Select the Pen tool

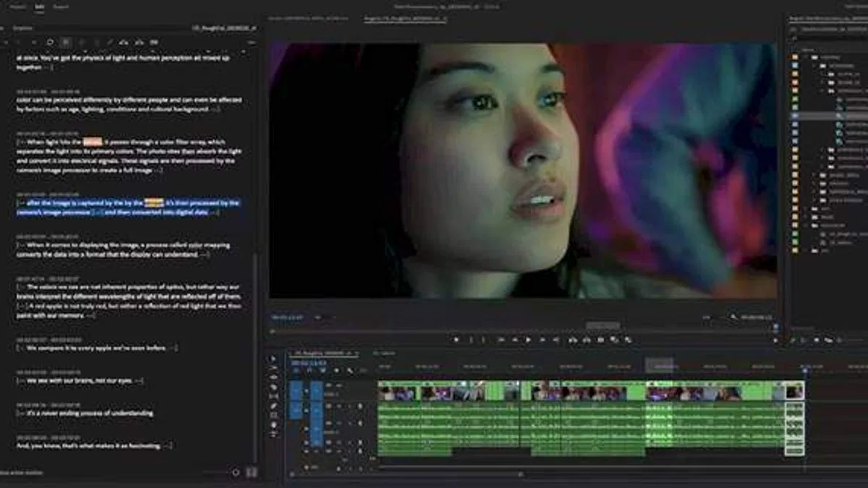tap(273, 406)
